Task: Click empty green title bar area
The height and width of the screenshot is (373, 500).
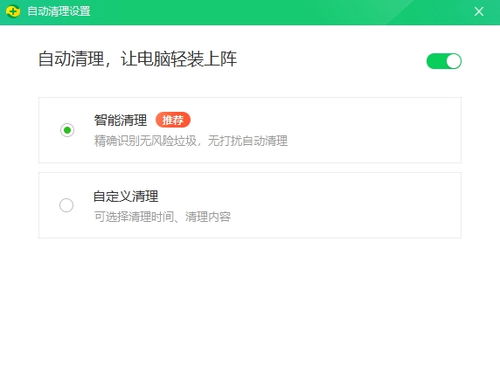Action: [267, 12]
